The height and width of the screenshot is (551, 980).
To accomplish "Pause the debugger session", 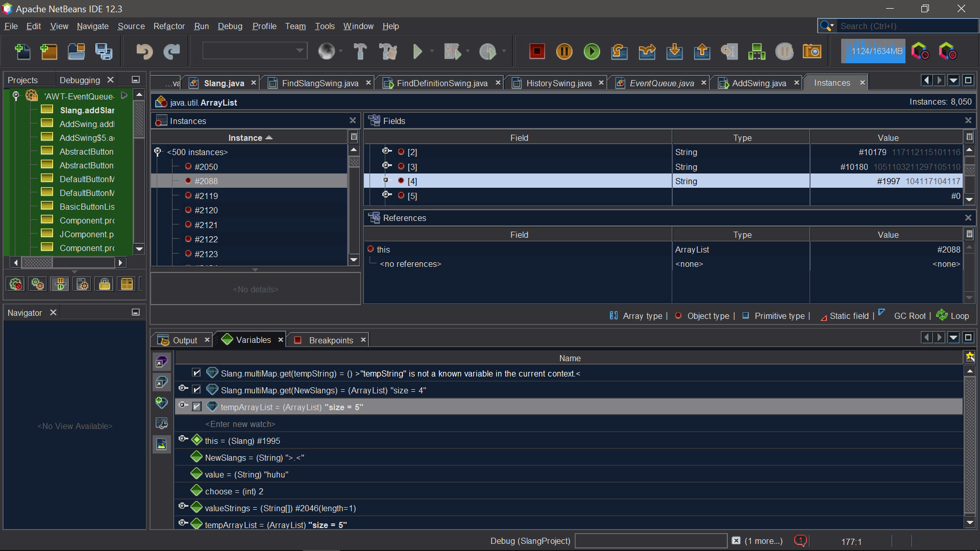I will pyautogui.click(x=565, y=52).
